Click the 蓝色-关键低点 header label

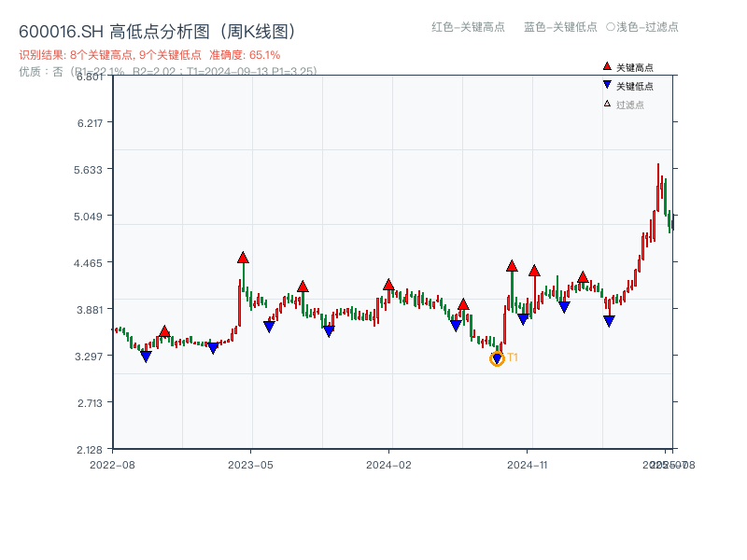560,27
